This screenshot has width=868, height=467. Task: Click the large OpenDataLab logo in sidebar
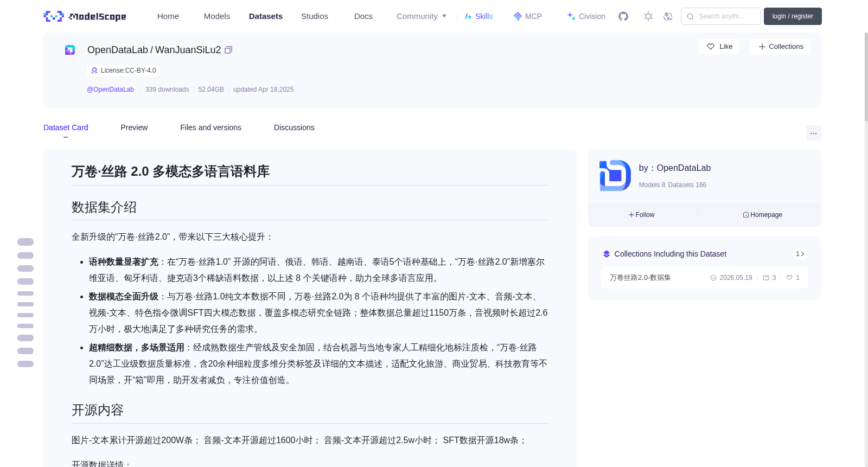click(x=615, y=175)
